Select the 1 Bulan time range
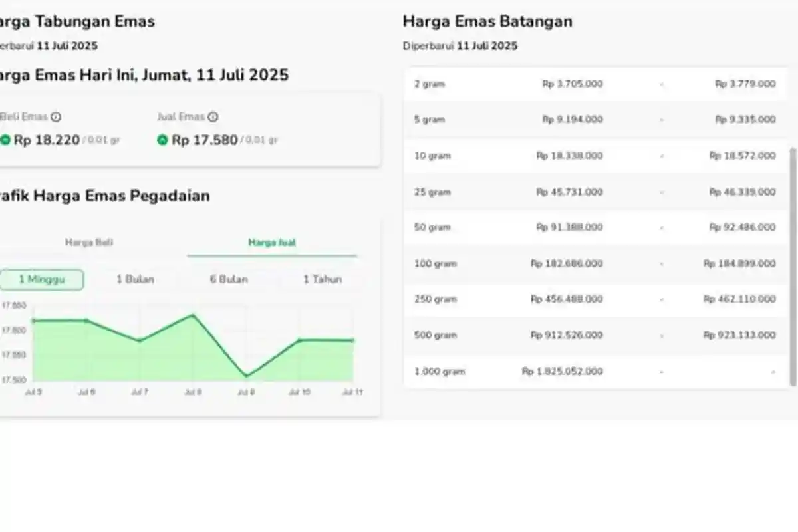798x532 pixels. pos(136,279)
